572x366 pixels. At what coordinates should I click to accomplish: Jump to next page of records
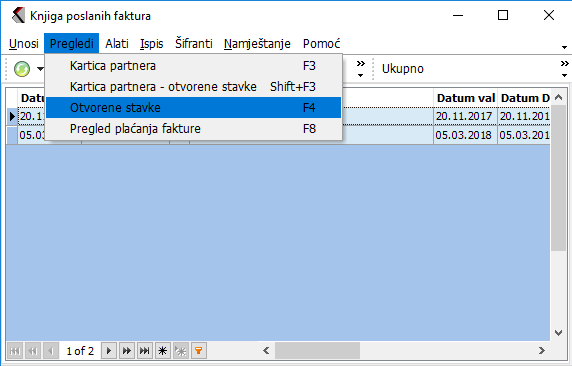pos(127,351)
